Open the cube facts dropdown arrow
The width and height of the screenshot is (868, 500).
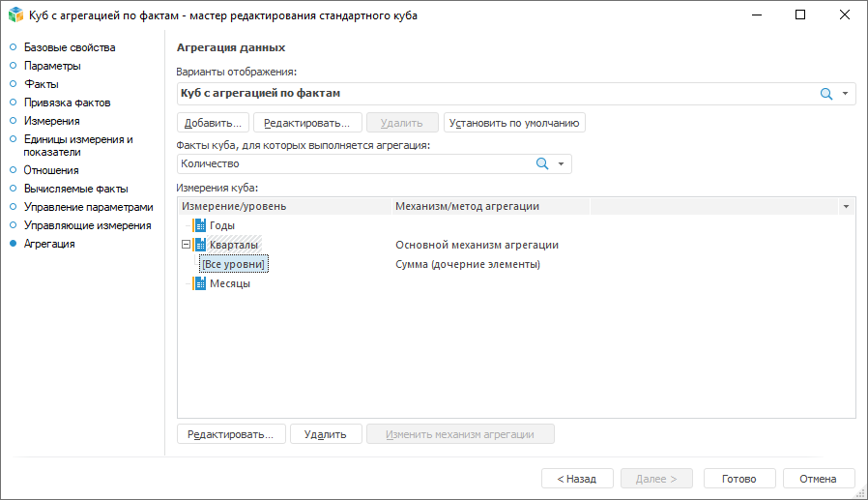(x=561, y=164)
